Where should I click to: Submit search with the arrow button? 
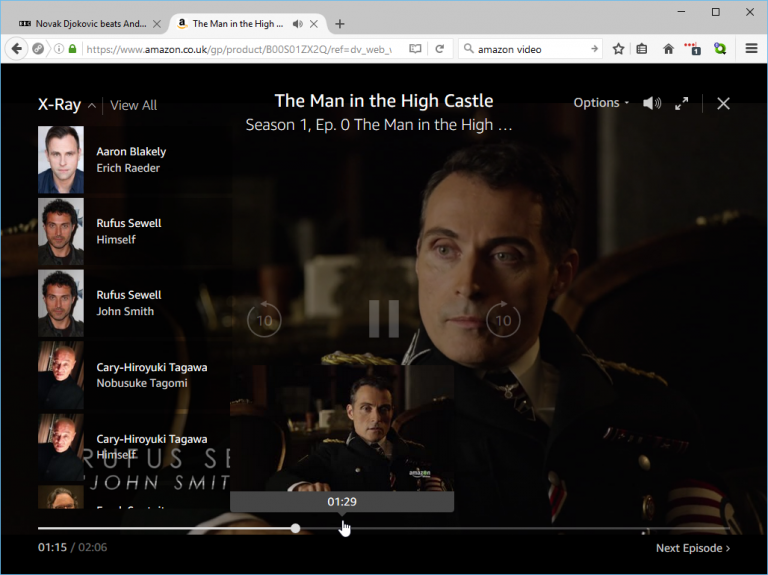pyautogui.click(x=594, y=48)
